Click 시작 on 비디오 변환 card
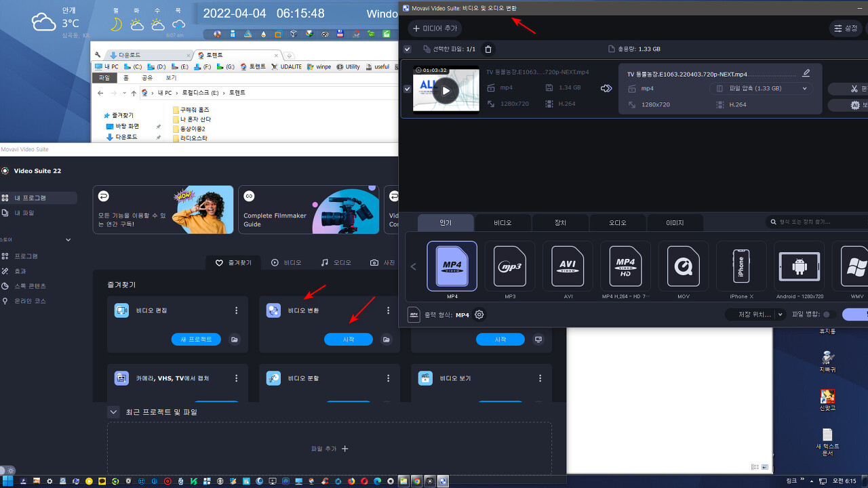Screen dimensions: 868x488 349,340
